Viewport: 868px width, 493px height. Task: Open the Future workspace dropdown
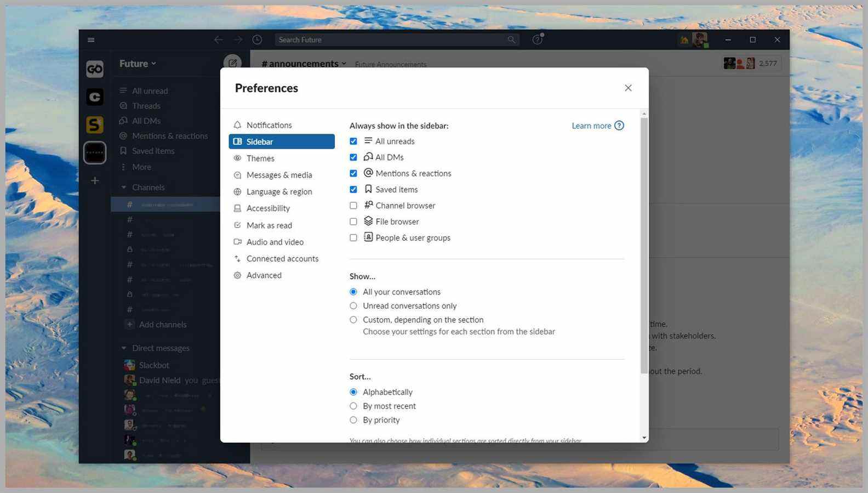(x=138, y=64)
